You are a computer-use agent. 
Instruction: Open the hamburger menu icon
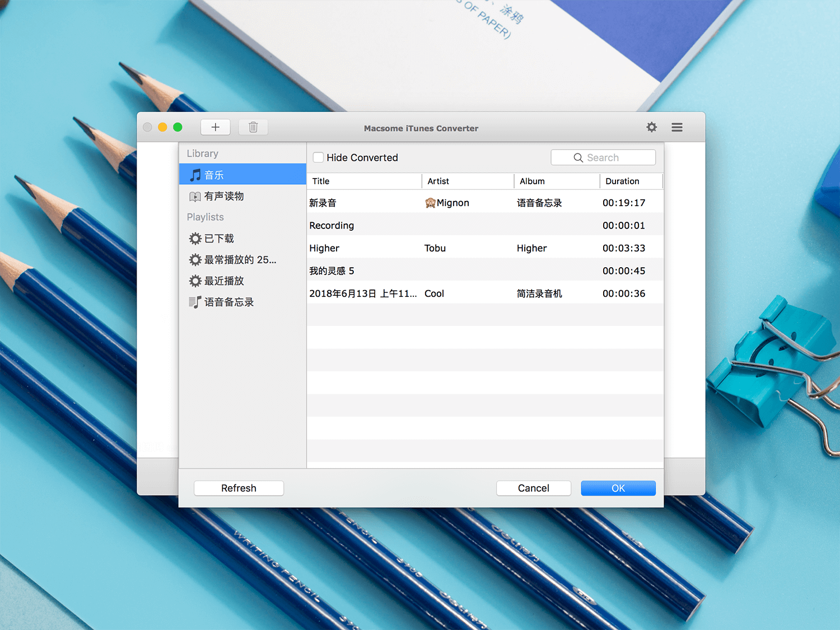(x=676, y=127)
